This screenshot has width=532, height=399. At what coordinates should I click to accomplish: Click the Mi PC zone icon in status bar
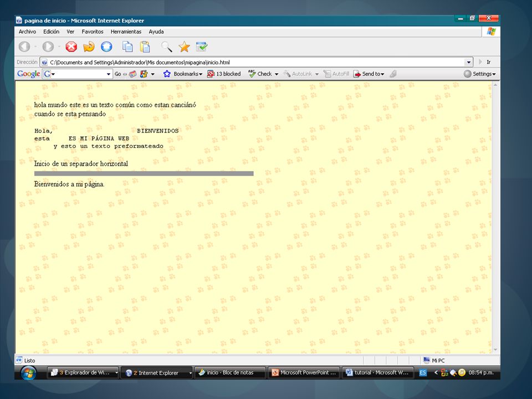(427, 360)
